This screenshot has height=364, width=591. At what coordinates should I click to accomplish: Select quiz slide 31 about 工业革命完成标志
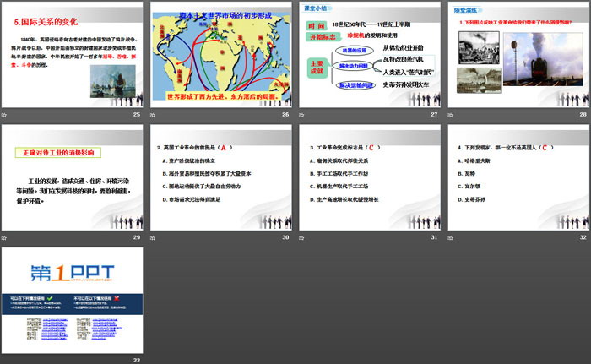368,178
